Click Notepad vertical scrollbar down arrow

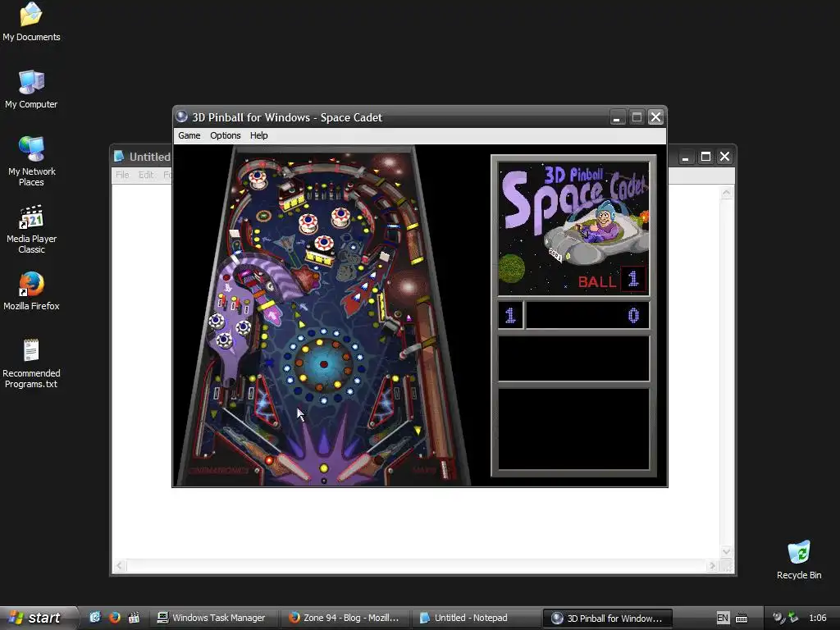pos(727,551)
